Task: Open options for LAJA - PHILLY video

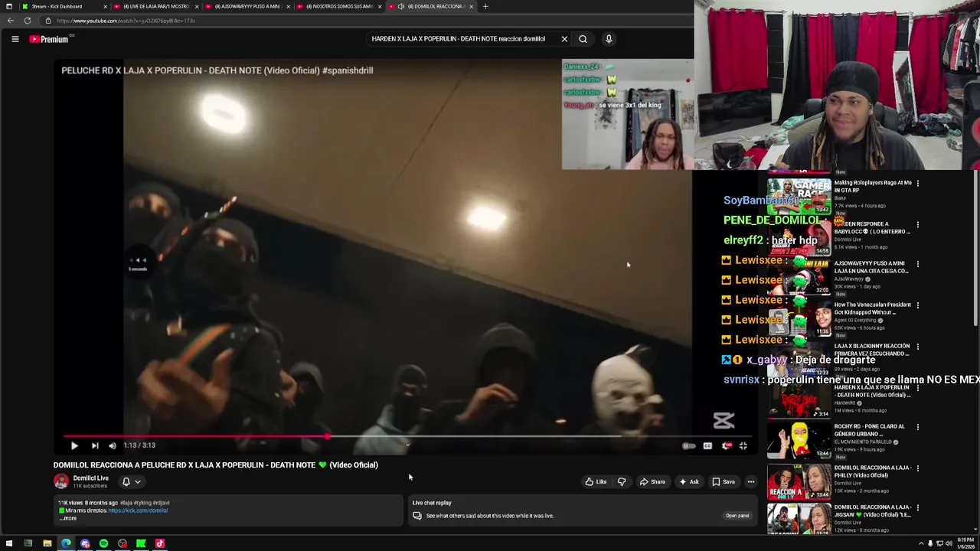Action: 917,468
